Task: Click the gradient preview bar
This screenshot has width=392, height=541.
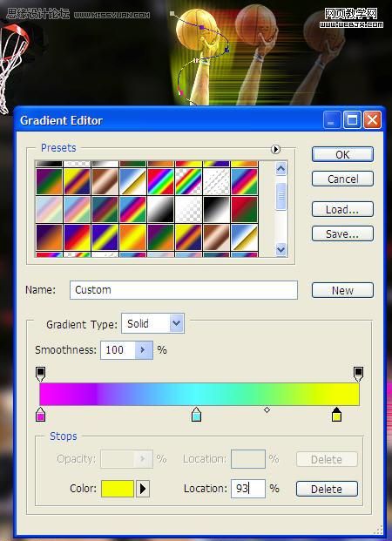Action: pos(199,394)
